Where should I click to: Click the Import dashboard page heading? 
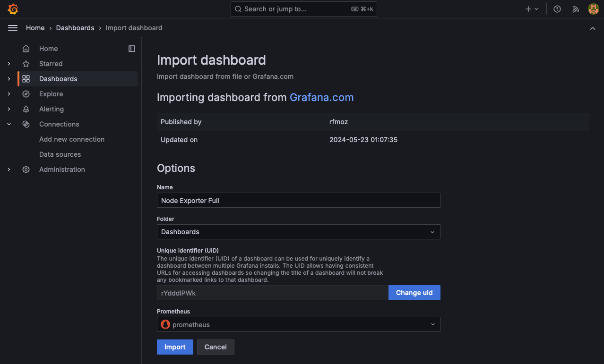[x=211, y=60]
